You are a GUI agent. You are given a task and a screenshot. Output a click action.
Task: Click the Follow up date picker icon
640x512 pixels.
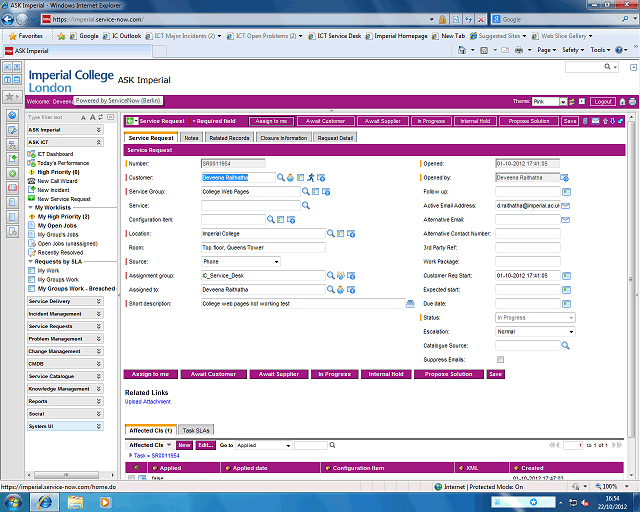point(565,191)
